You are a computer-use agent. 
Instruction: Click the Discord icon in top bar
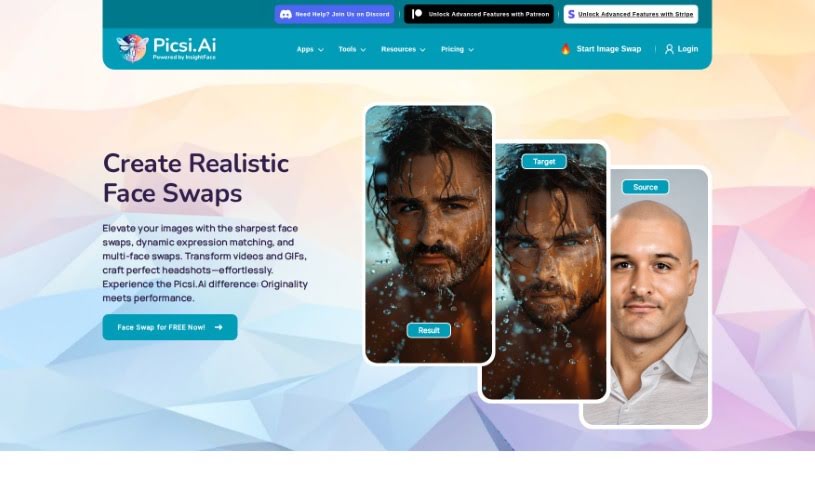point(285,15)
